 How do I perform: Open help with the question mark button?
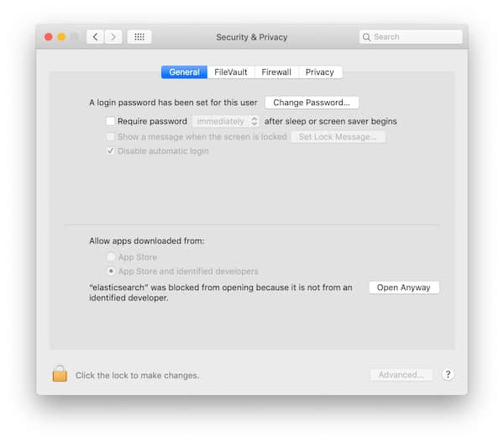448,375
